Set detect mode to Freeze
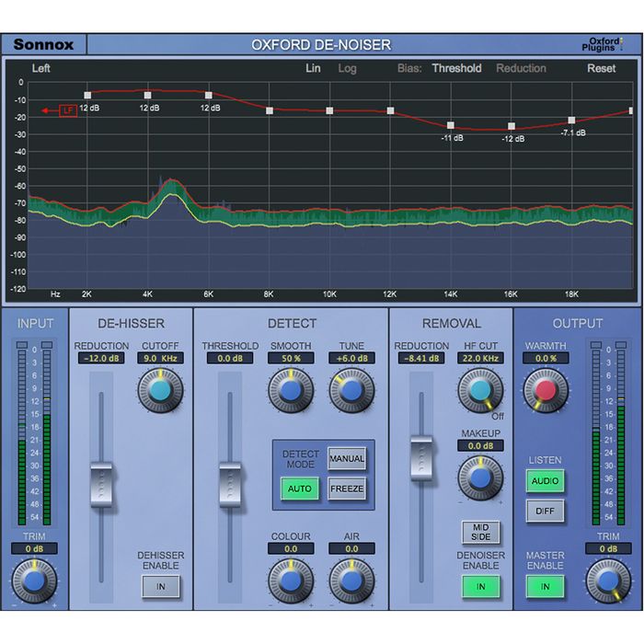This screenshot has width=644, height=644. 347,489
